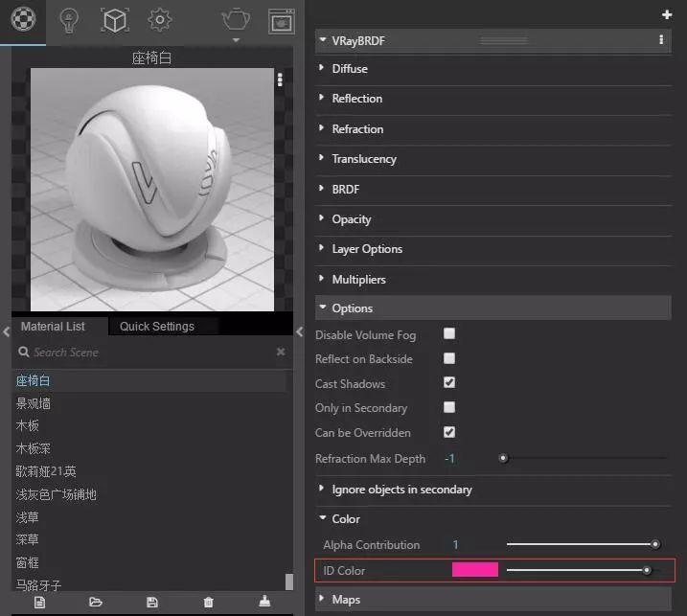Image resolution: width=687 pixels, height=616 pixels.
Task: Create a new material with page icon
Action: [39, 603]
